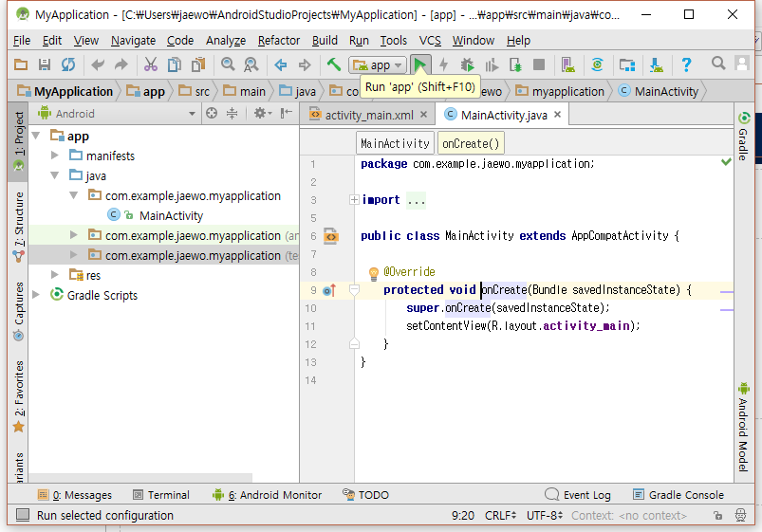Click the Sync Project with Gradle icon
This screenshot has width=762, height=532.
click(x=597, y=64)
